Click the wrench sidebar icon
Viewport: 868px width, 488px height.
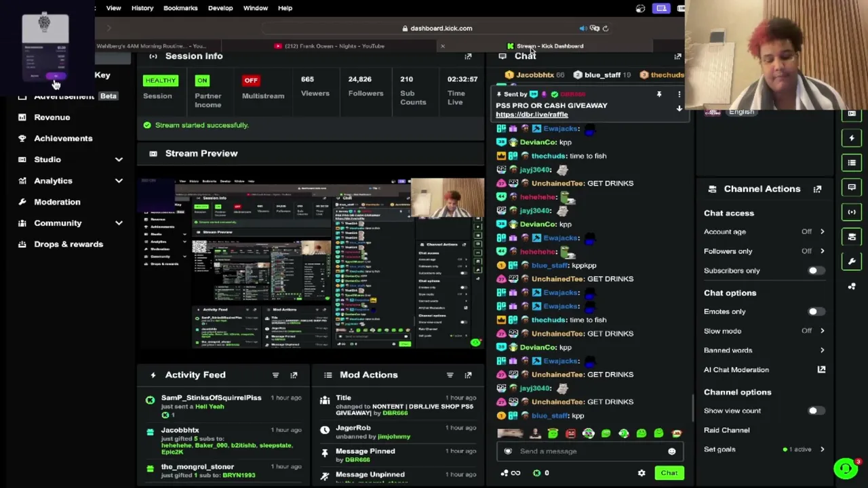pos(852,261)
